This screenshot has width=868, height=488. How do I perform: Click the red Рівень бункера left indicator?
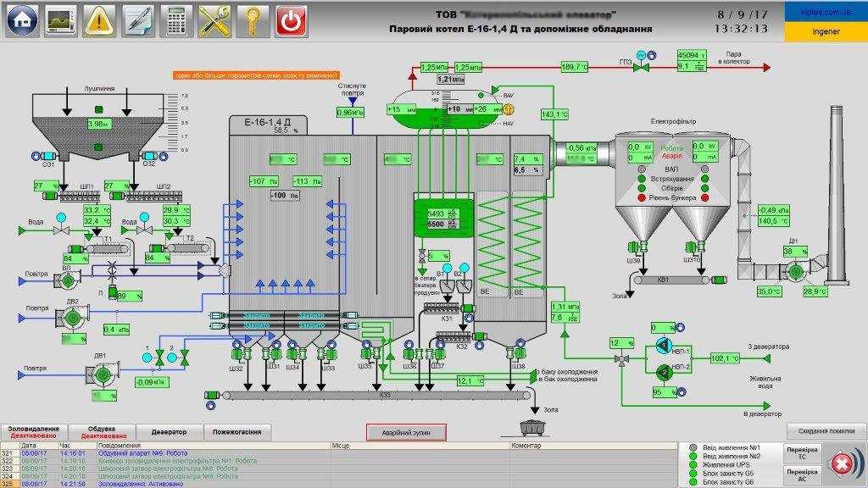643,197
